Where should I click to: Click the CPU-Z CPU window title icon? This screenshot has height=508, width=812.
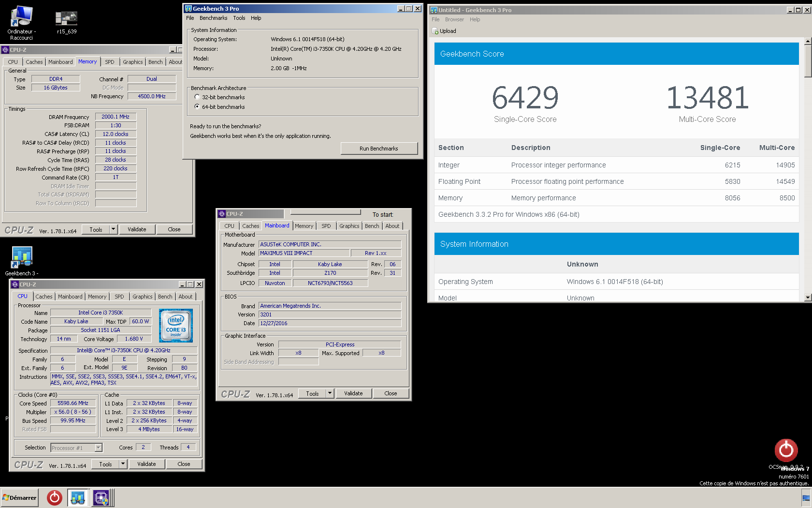[x=15, y=284]
